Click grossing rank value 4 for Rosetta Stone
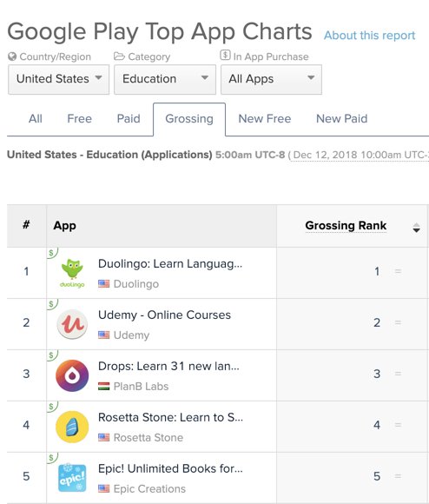 pyautogui.click(x=377, y=425)
